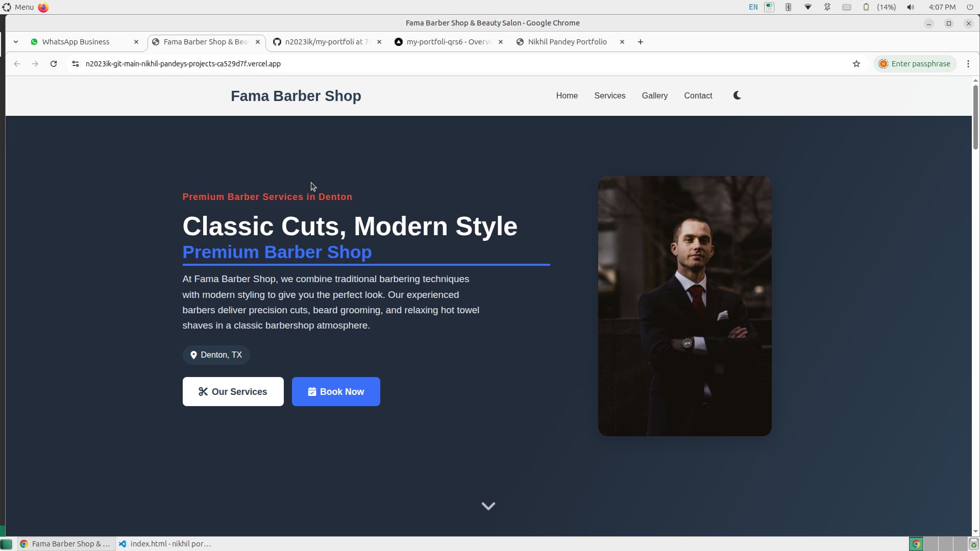
Task: Open Chrome three-dot menu
Action: point(968,64)
